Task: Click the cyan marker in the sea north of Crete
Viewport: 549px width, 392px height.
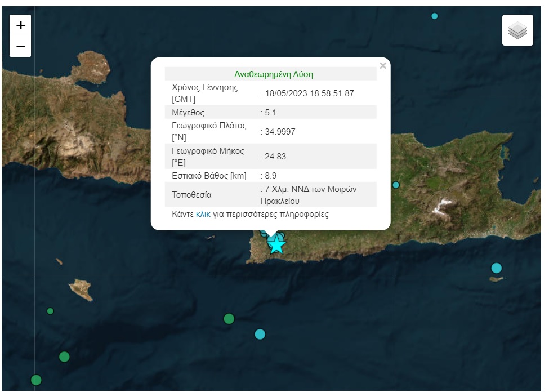Action: (434, 16)
